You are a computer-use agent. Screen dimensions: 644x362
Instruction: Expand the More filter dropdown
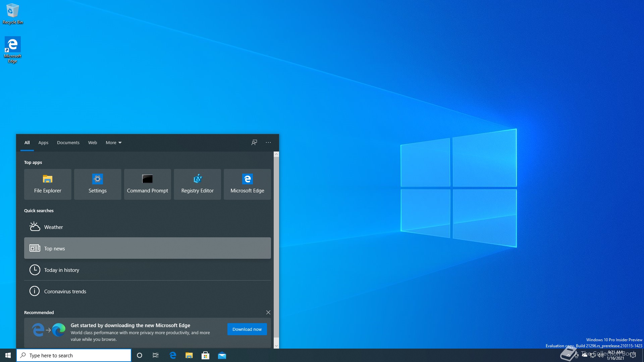click(114, 142)
